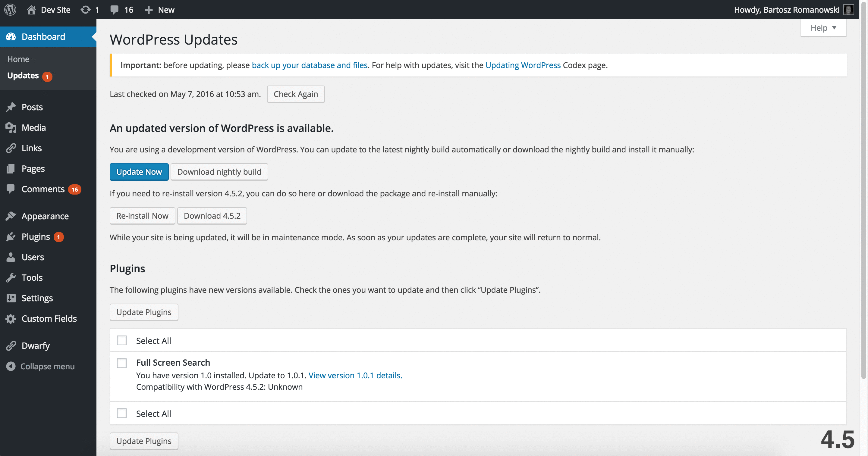This screenshot has height=456, width=868.
Task: Open the Updating WordPress Codex link
Action: tap(523, 65)
